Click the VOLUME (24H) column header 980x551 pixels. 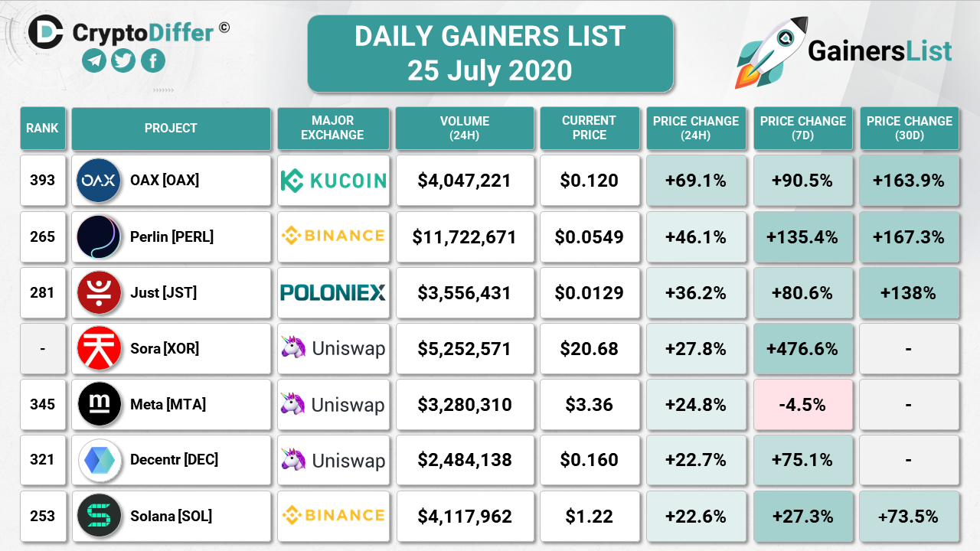465,129
